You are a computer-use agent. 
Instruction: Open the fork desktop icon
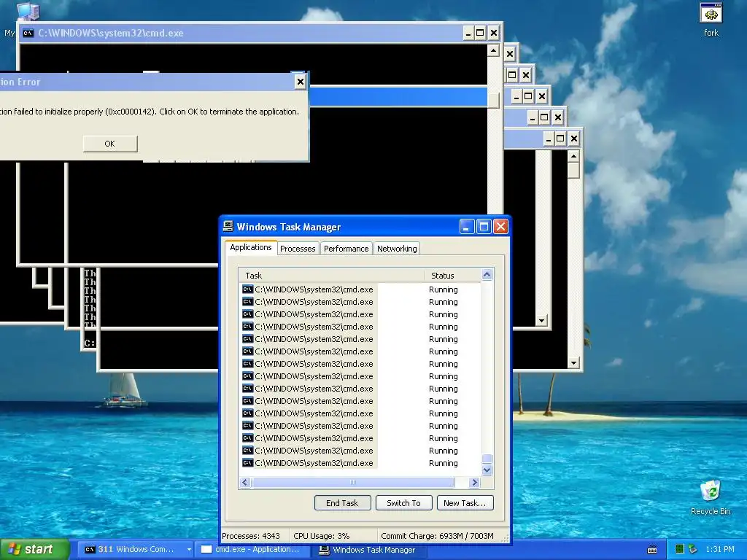click(711, 19)
